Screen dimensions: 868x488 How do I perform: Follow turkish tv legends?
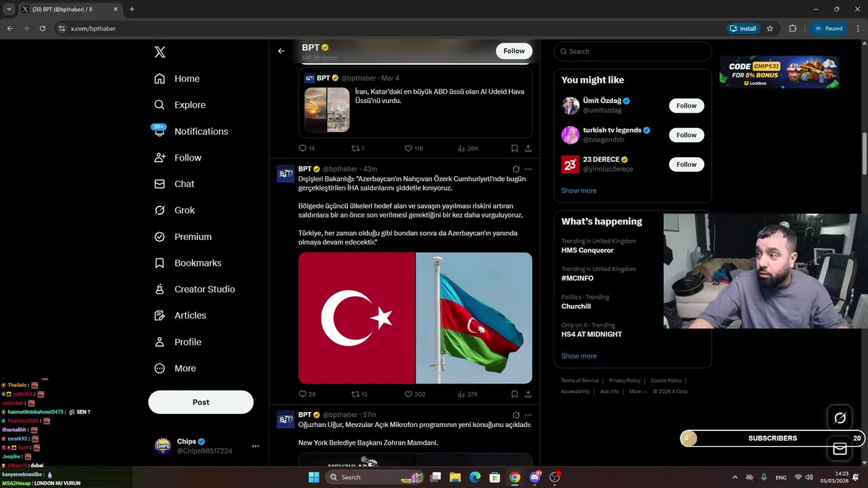(x=686, y=135)
